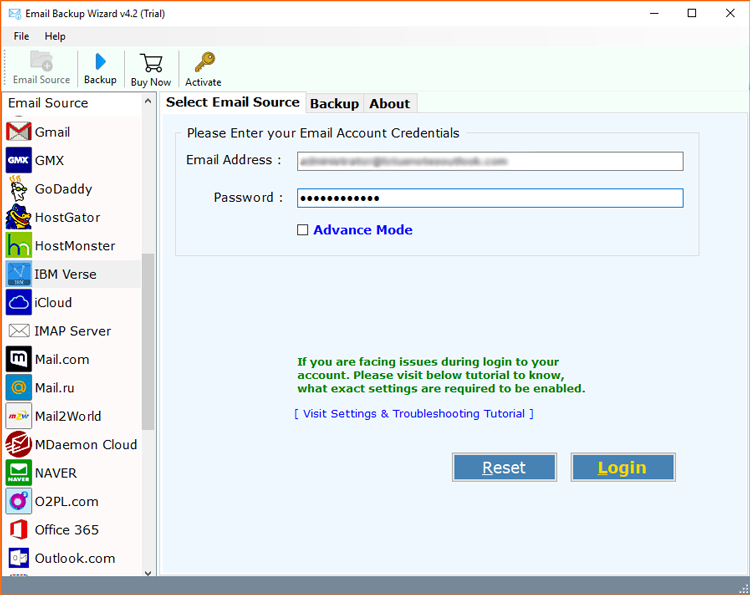Maximize the Email Backup Wizard window
Viewport: 750px width, 595px height.
692,13
